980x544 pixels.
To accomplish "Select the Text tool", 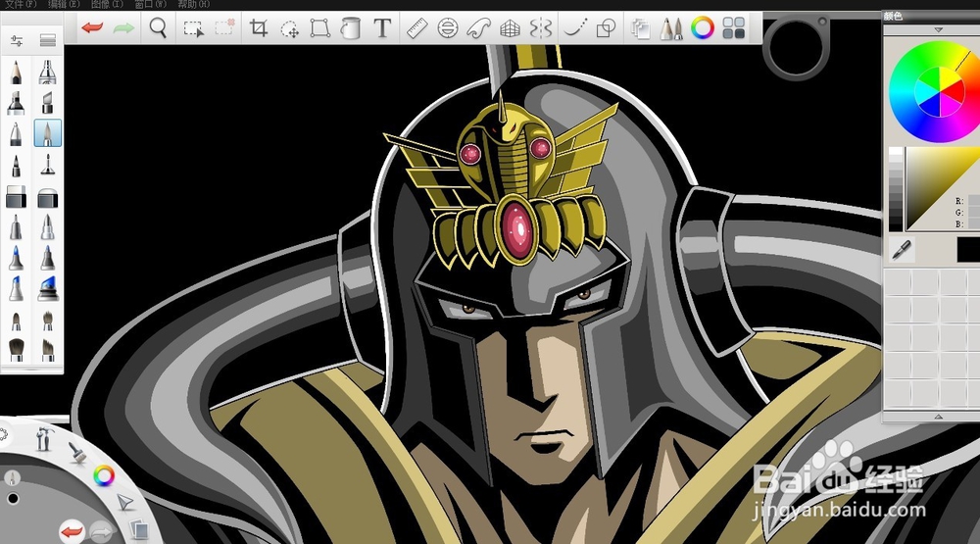I will 382,28.
